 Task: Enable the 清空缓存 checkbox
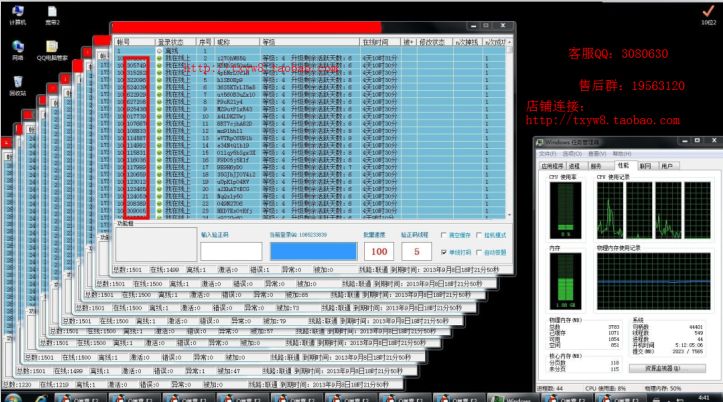pos(444,234)
